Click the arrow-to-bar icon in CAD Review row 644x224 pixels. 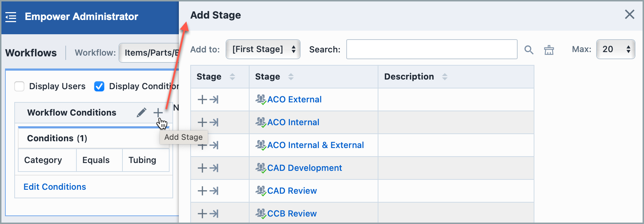(214, 191)
